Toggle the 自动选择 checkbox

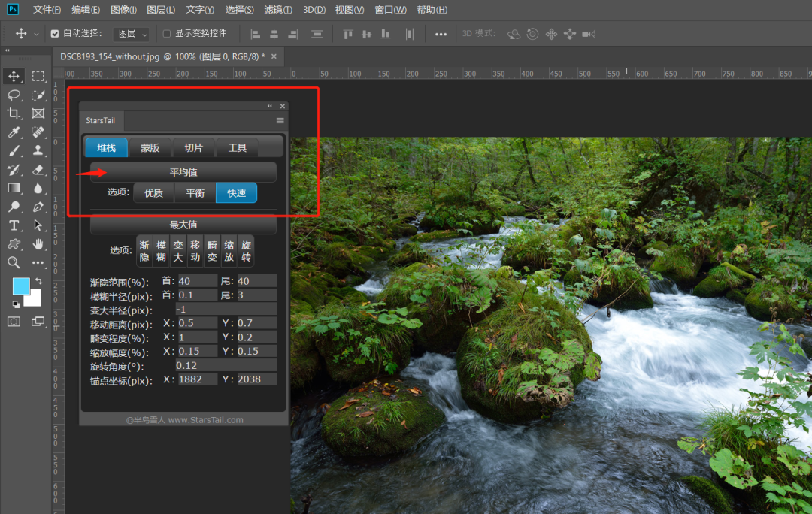click(55, 34)
